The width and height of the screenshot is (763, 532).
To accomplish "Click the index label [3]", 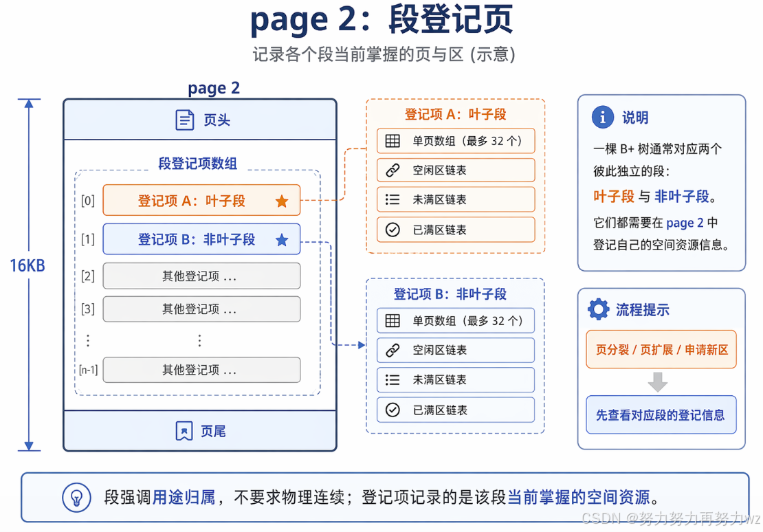I will pos(87,309).
